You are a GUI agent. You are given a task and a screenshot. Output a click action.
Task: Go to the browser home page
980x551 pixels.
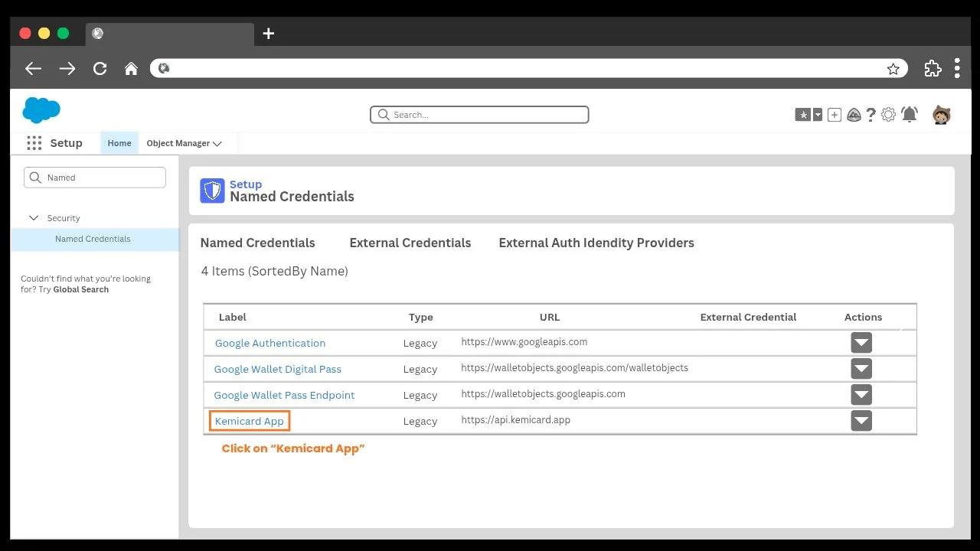coord(131,68)
